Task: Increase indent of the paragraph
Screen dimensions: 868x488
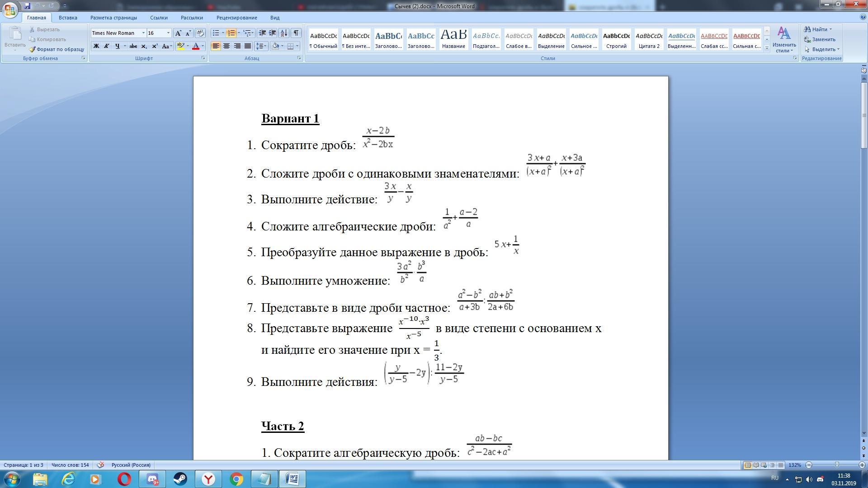Action: coord(273,33)
